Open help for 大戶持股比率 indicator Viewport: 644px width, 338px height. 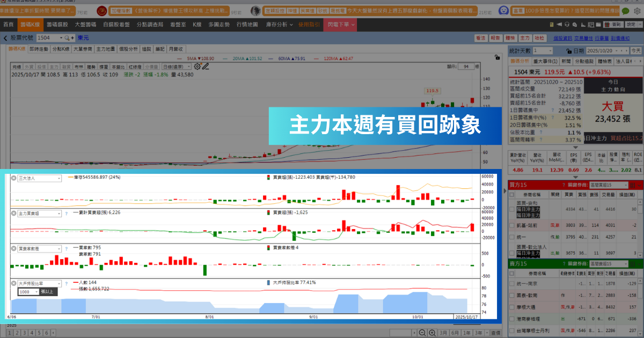[x=66, y=283]
